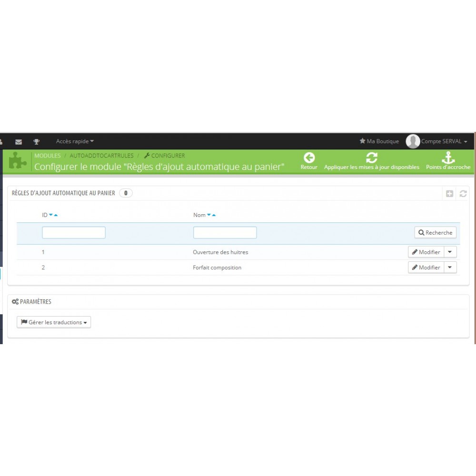This screenshot has height=476, width=476.
Task: Select 'Forfait composition' name cell
Action: [x=217, y=268]
